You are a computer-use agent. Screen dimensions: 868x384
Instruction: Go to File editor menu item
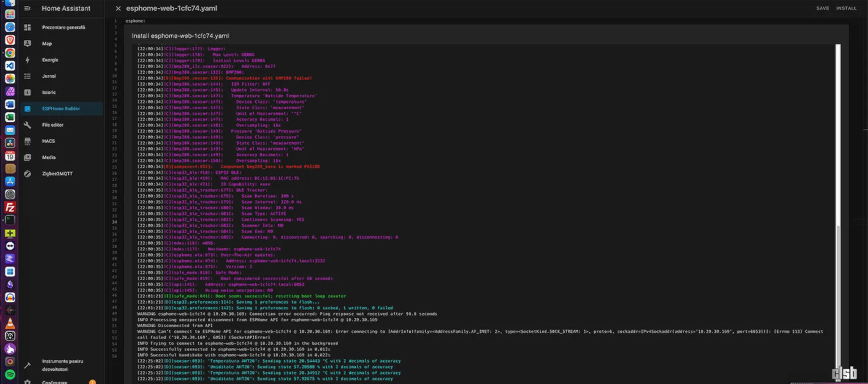click(x=53, y=125)
